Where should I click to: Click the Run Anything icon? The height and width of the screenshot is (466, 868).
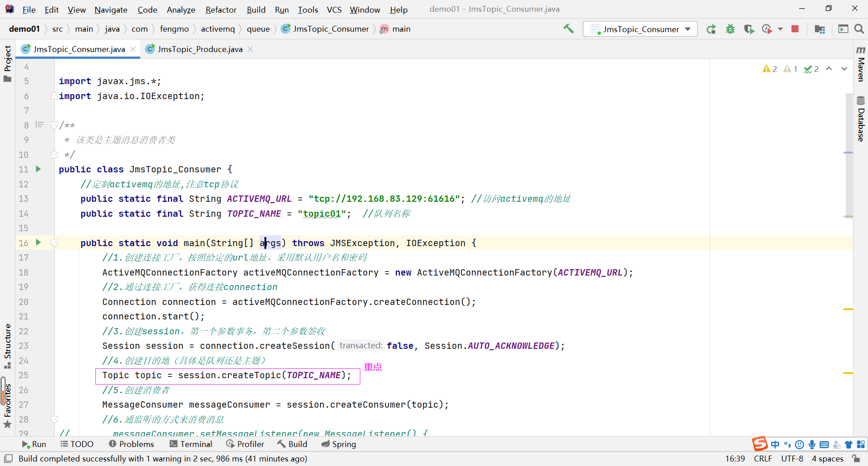point(843,29)
